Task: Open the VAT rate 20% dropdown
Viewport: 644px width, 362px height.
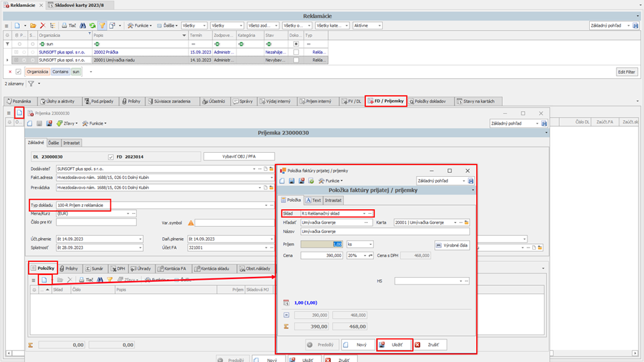Action: [x=364, y=256]
